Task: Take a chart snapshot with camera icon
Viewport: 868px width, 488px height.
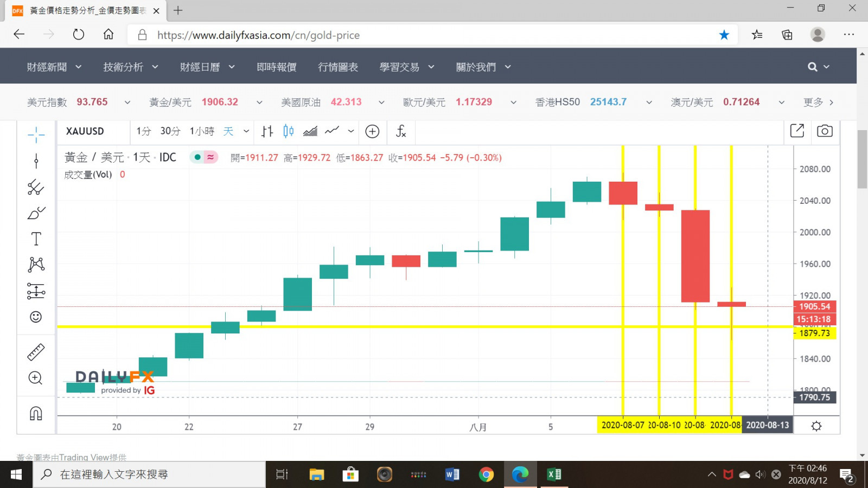Action: click(x=825, y=131)
